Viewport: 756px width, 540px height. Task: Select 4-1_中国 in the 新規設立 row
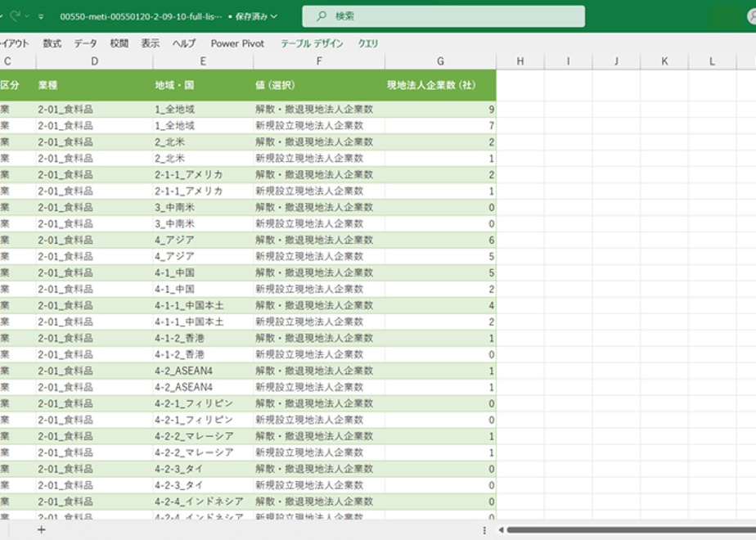203,290
